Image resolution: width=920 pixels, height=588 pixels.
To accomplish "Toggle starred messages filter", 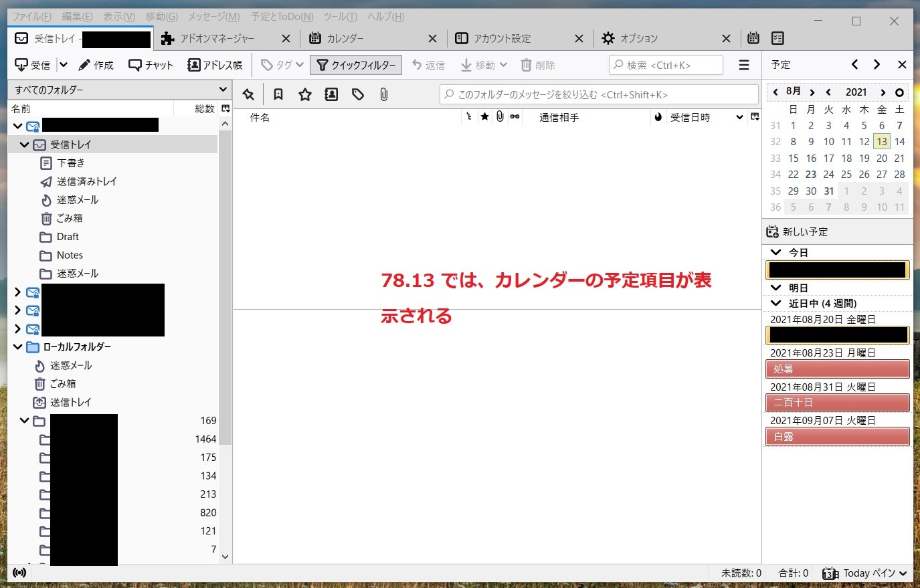I will point(305,95).
